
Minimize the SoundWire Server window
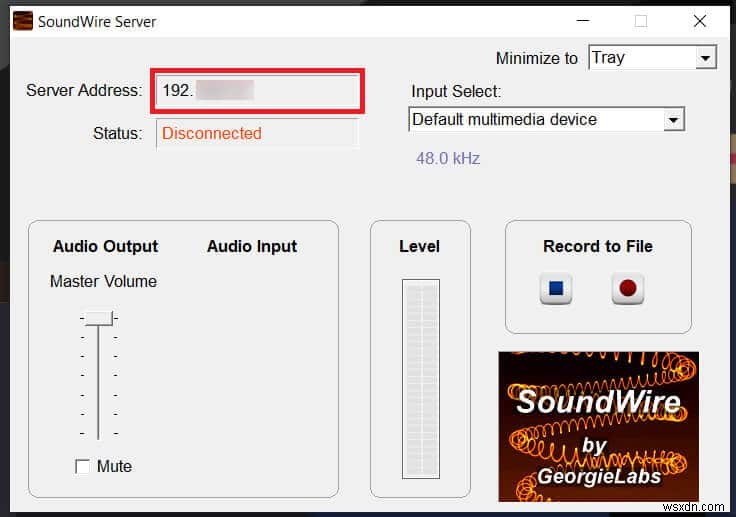point(583,21)
